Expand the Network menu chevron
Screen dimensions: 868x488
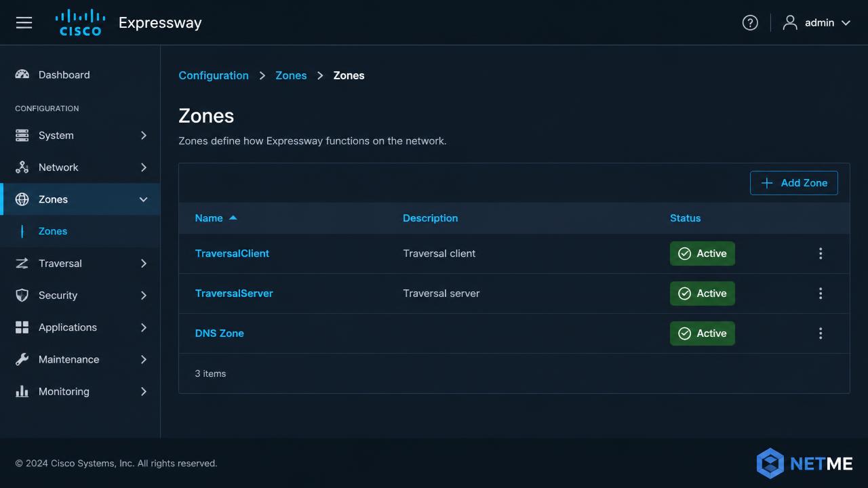144,167
